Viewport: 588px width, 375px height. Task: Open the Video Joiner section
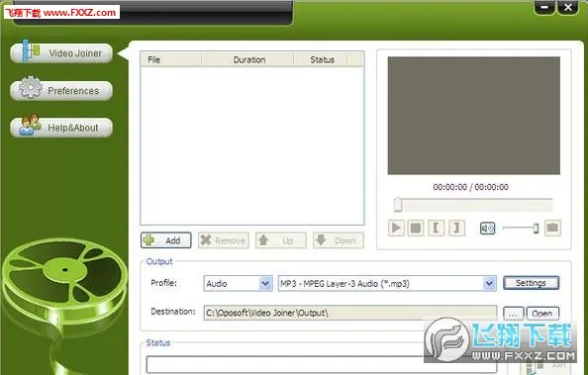[x=61, y=53]
